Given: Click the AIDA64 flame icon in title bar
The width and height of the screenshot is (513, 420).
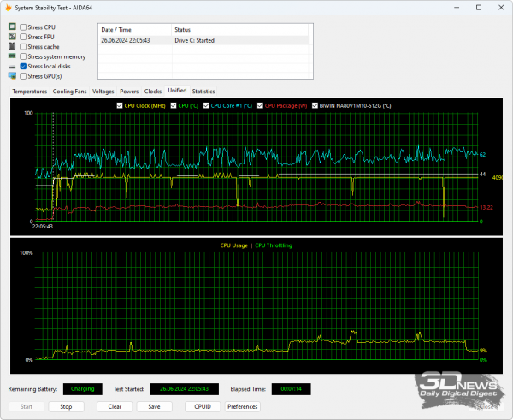Looking at the screenshot, I should [x=8, y=9].
